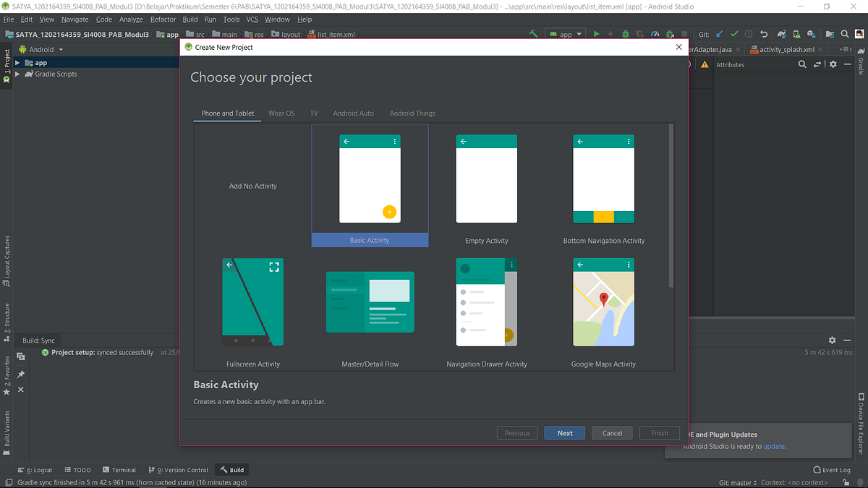Open the SDK Manager icon in toolbar
The image size is (868, 488).
pyautogui.click(x=812, y=34)
